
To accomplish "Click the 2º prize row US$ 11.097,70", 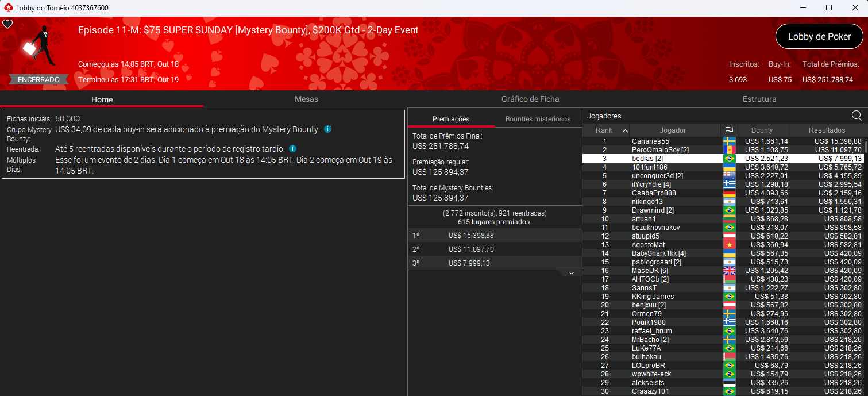I will coord(495,249).
